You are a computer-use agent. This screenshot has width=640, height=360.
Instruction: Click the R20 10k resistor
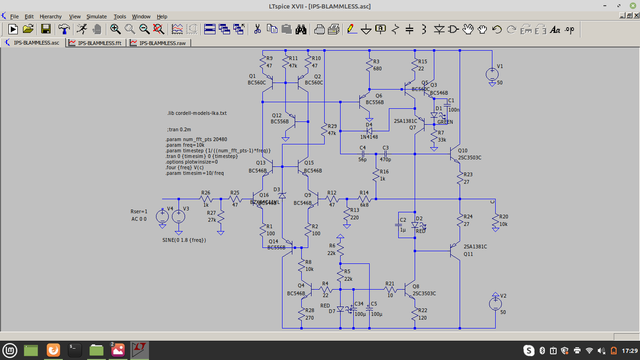tap(496, 220)
